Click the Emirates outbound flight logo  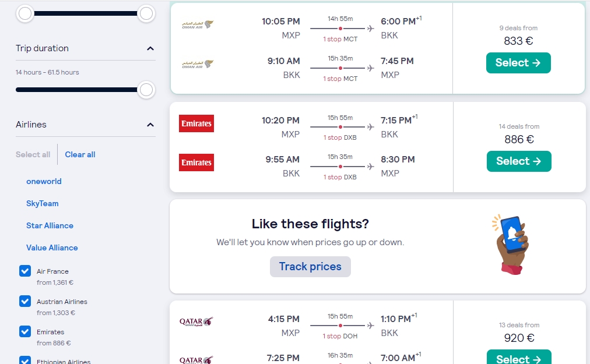(196, 123)
